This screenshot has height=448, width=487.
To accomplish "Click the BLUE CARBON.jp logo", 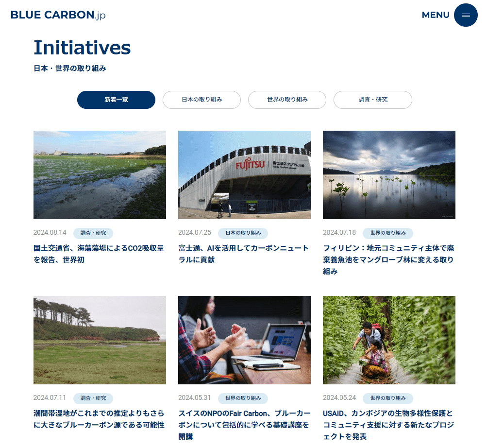I will tap(58, 15).
